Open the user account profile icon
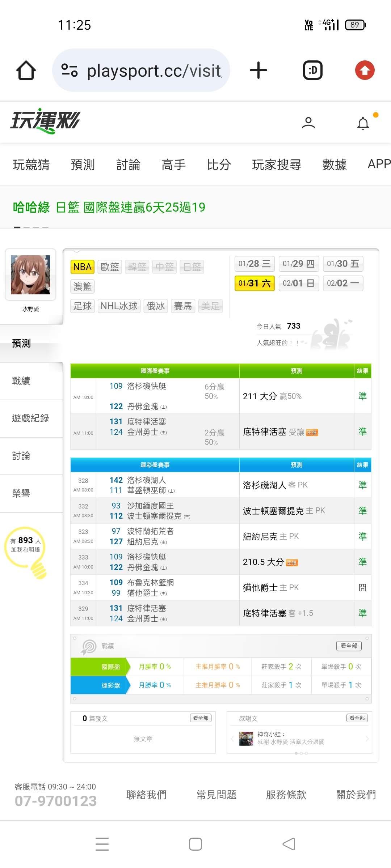This screenshot has width=391, height=868. coord(308,123)
